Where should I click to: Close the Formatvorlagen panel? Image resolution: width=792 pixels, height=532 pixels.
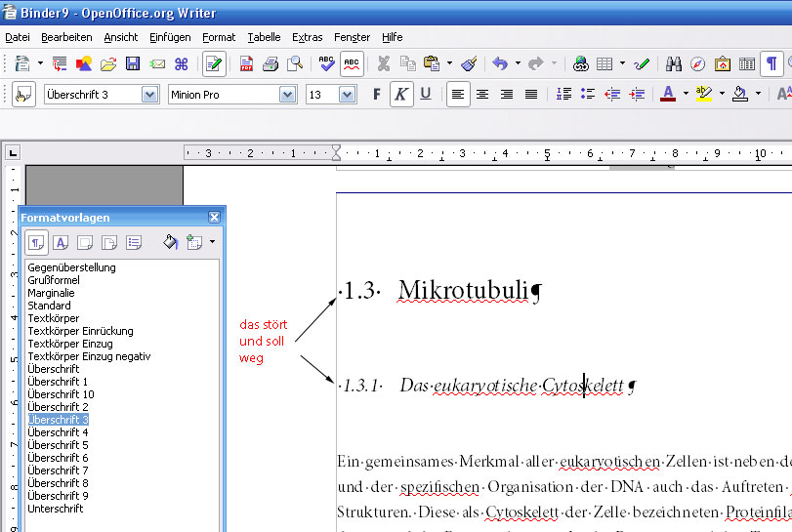214,218
